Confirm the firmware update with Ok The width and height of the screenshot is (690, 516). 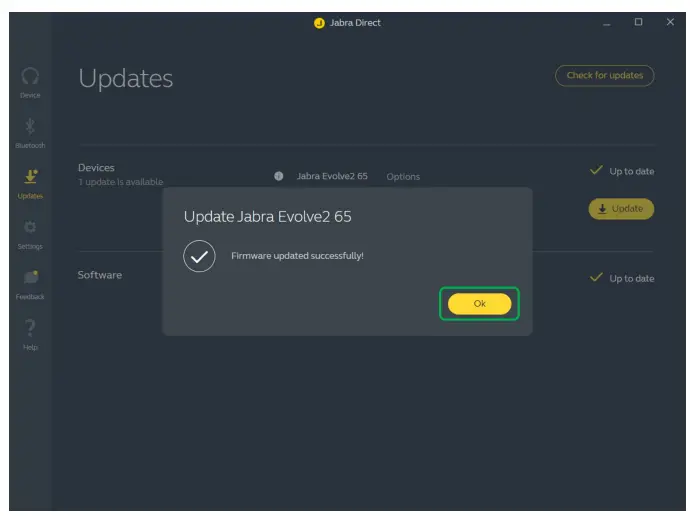[x=479, y=304]
